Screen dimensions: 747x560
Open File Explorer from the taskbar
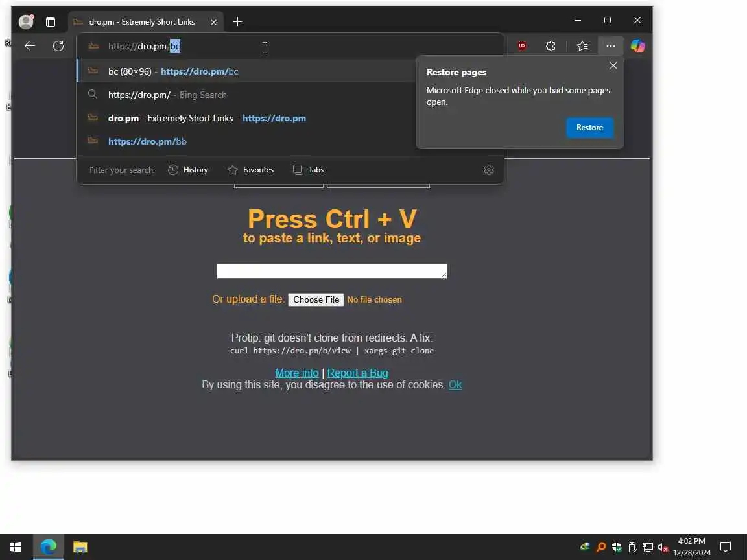[x=80, y=547]
